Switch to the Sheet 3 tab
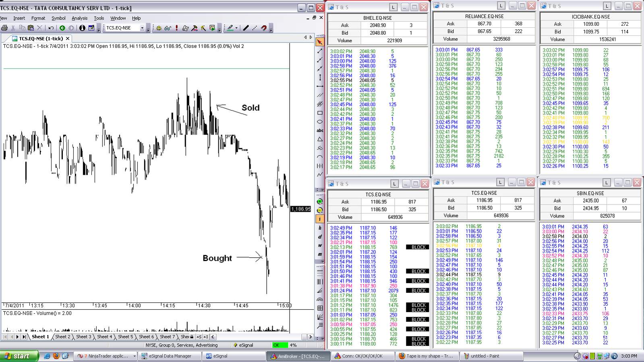Image resolution: width=644 pixels, height=362 pixels. pos(83,337)
